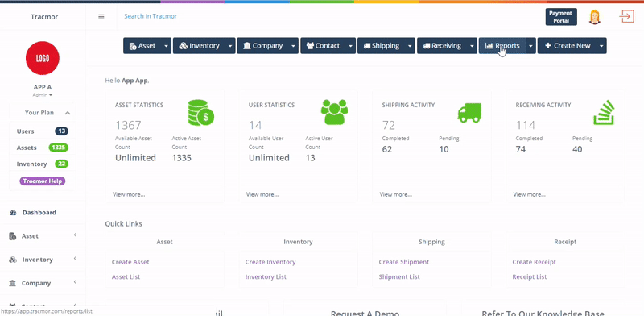Click the Assets 1335 plan badge
The image size is (644, 316).
[58, 148]
